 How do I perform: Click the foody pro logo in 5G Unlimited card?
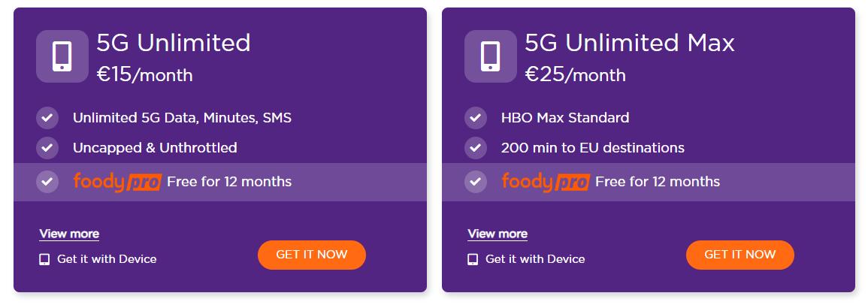pos(116,182)
